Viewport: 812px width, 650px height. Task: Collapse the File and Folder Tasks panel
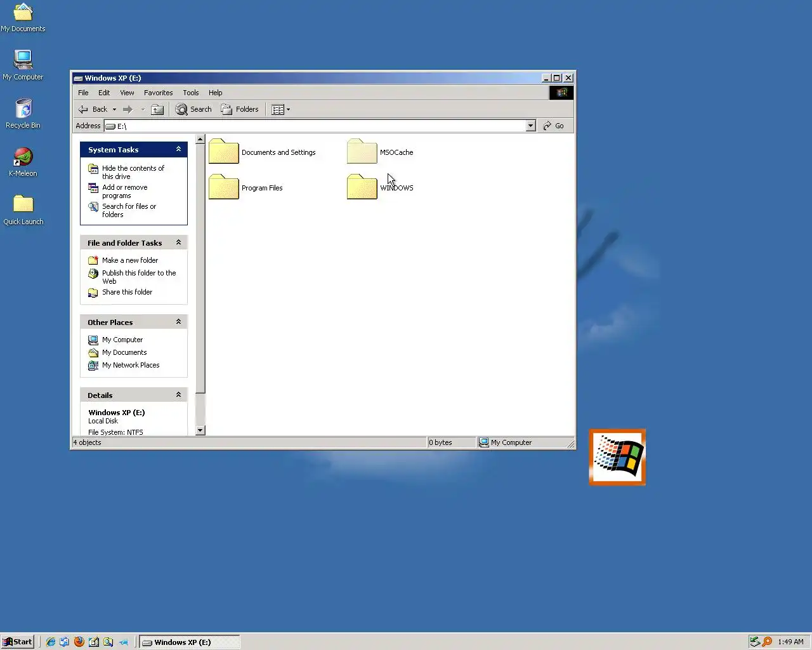(178, 242)
